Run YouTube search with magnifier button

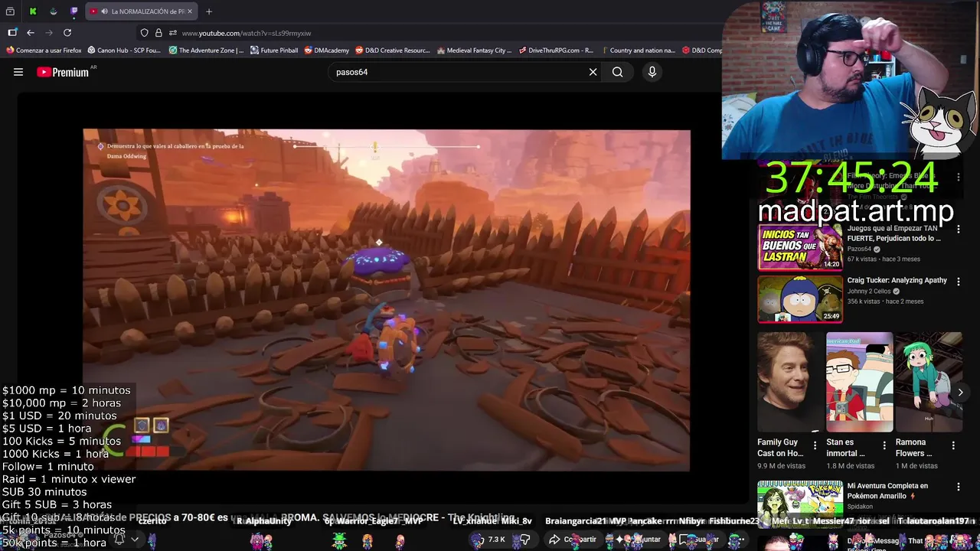pyautogui.click(x=617, y=72)
